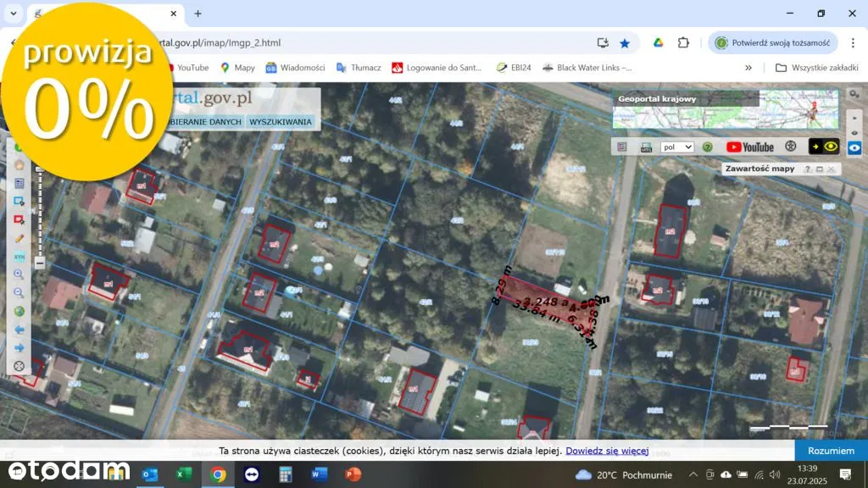Click the zoom out magnifier tool
This screenshot has height=488, width=868.
(19, 293)
